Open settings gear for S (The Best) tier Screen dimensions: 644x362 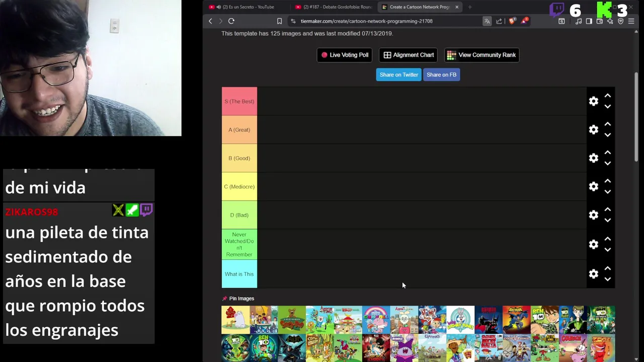click(594, 101)
